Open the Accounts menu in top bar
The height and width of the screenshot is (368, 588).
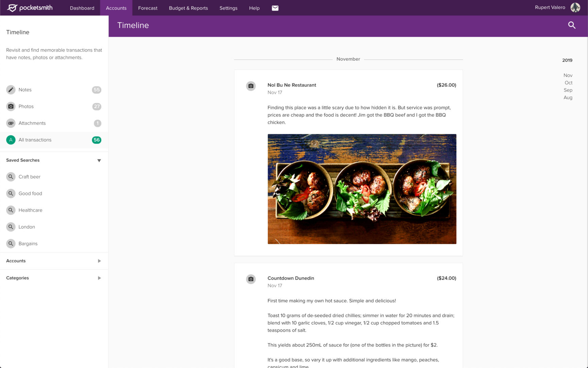click(116, 8)
